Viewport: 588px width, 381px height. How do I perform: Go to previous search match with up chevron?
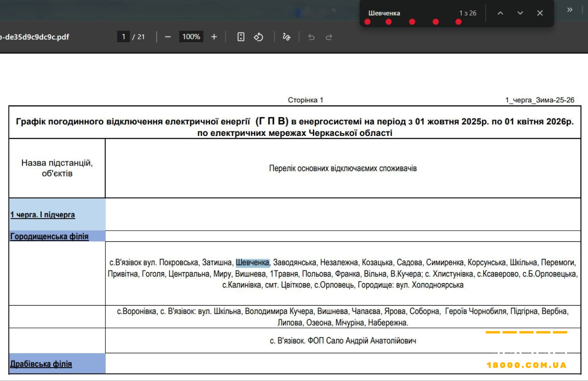(500, 13)
